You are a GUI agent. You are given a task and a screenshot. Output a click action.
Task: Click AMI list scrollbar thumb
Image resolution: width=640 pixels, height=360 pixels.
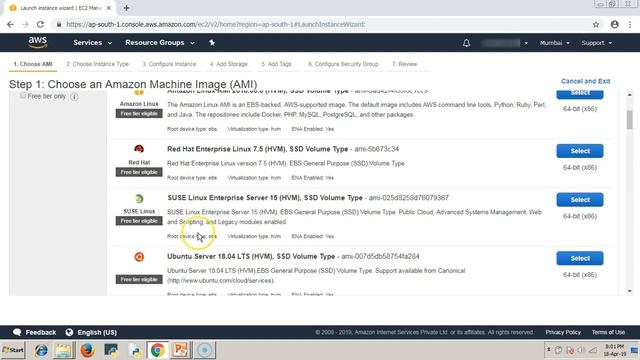coord(629,120)
